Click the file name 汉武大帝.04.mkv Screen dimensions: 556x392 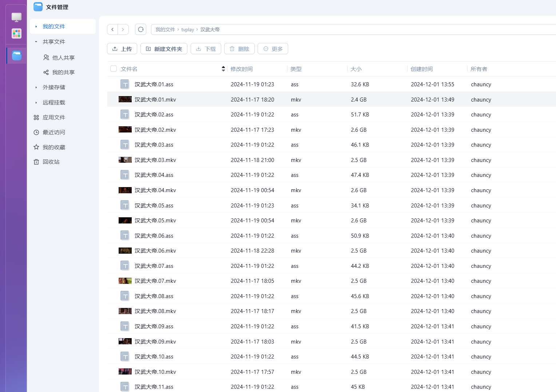(155, 190)
